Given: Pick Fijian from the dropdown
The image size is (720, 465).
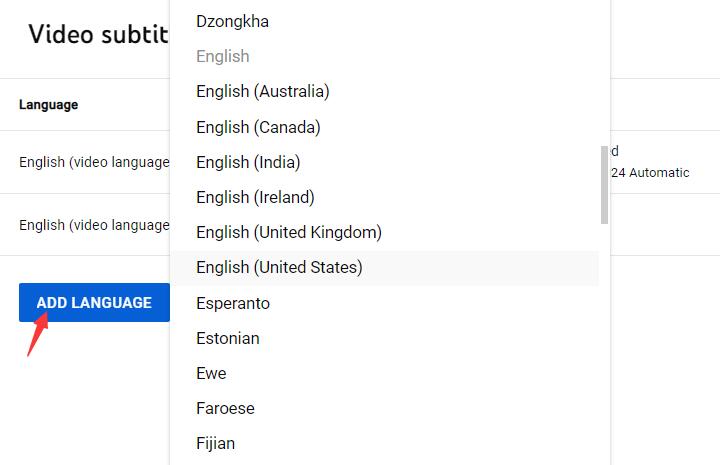Looking at the screenshot, I should point(215,443).
